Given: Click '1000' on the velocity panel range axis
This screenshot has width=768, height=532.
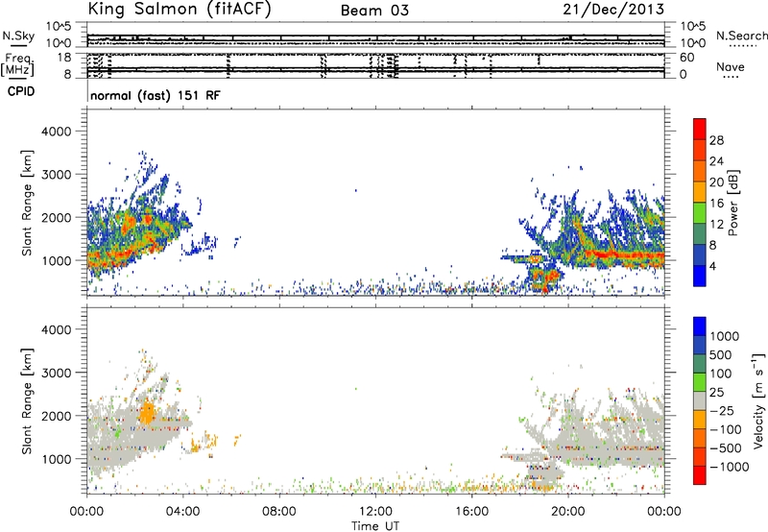Looking at the screenshot, I should [57, 459].
